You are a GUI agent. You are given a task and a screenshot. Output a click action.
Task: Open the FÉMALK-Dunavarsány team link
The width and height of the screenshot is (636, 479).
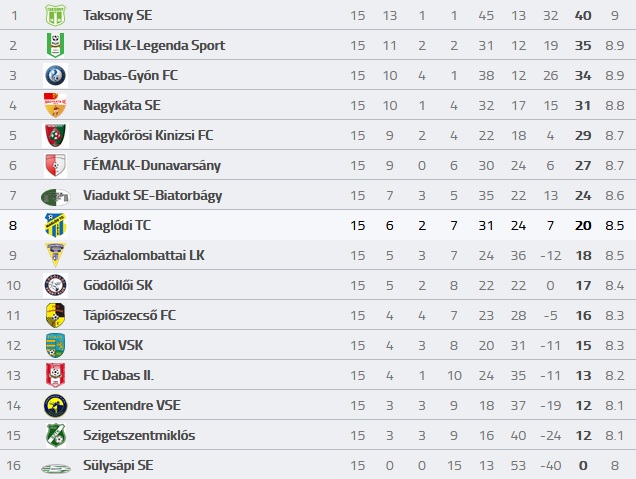point(152,165)
